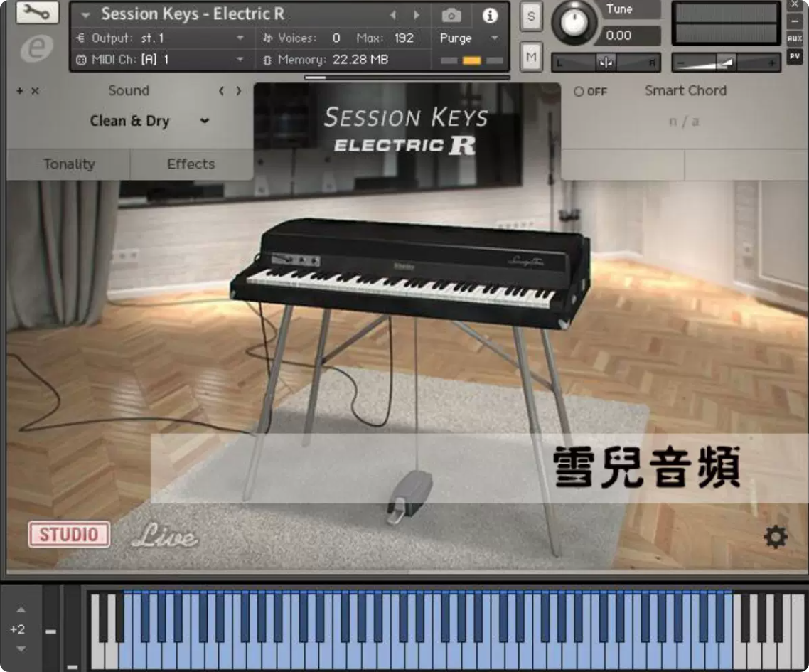Solo the instrument with the S button
809x672 pixels.
pyautogui.click(x=531, y=16)
